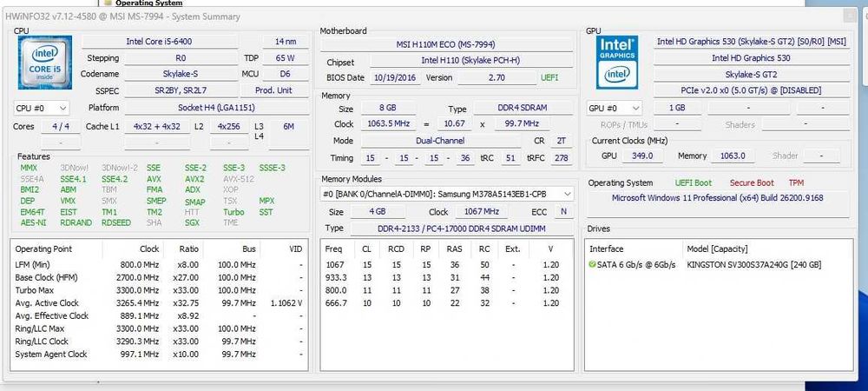Click the RDSEED feature label

(x=116, y=222)
